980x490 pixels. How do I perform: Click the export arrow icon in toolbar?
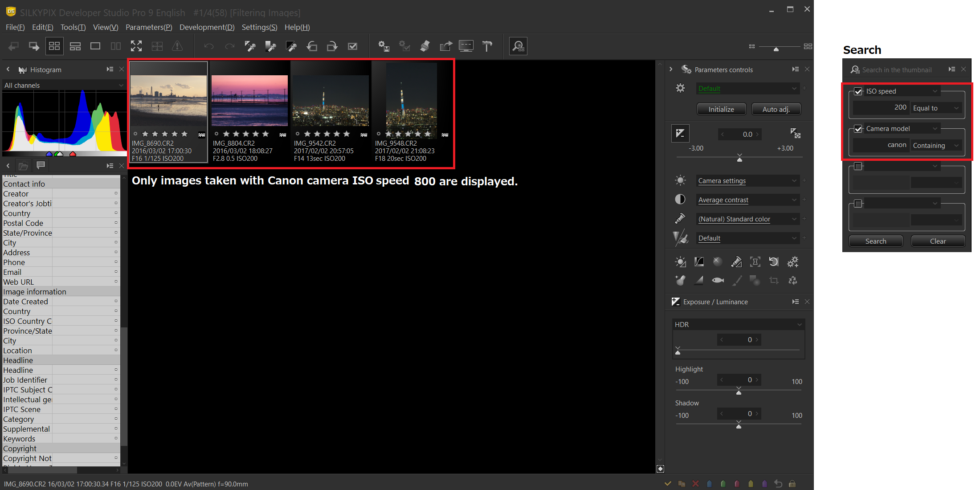pos(445,46)
